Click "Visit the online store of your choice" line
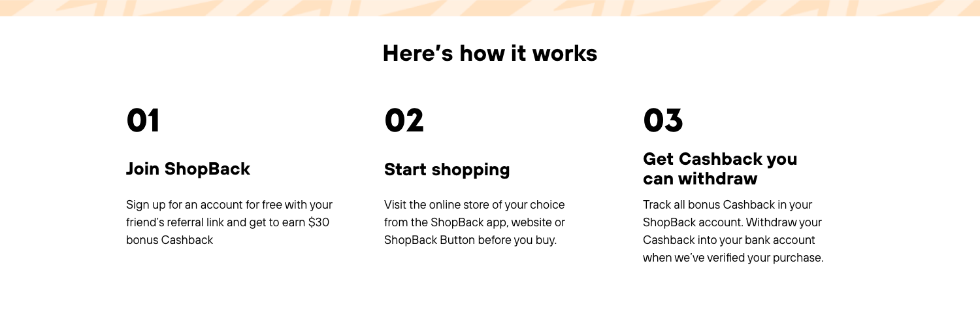Screen dimensions: 980x327 [x=474, y=205]
